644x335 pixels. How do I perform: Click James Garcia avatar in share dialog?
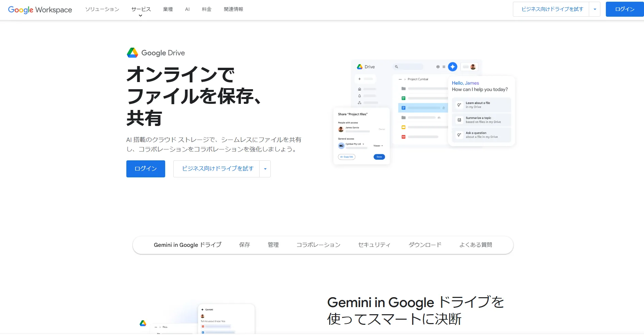(x=341, y=129)
